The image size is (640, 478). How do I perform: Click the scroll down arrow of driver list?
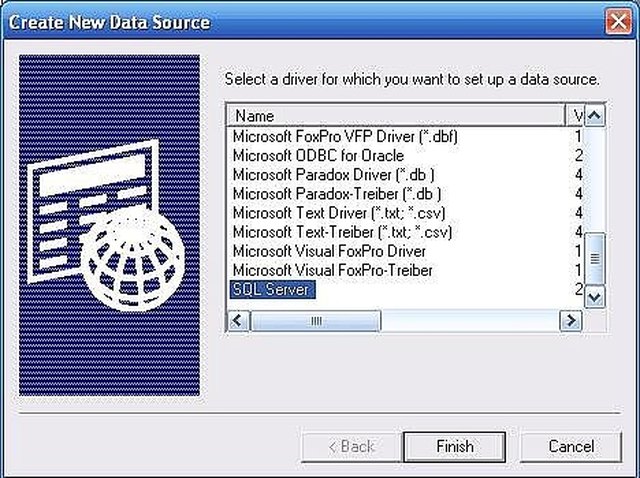point(595,297)
